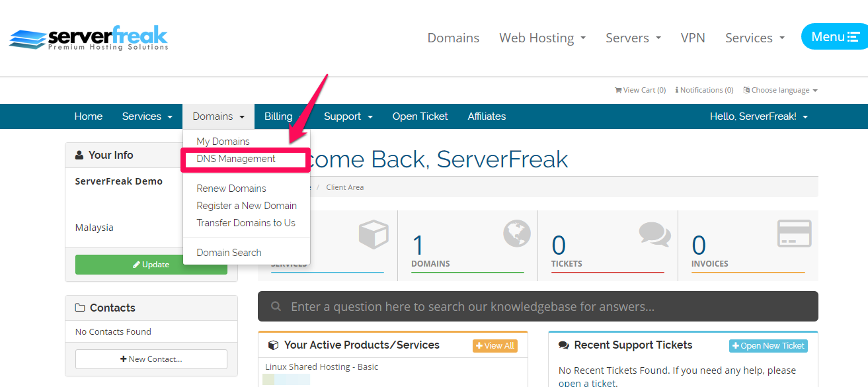Click the Malaysia country text
This screenshot has height=387, width=868.
coord(95,228)
